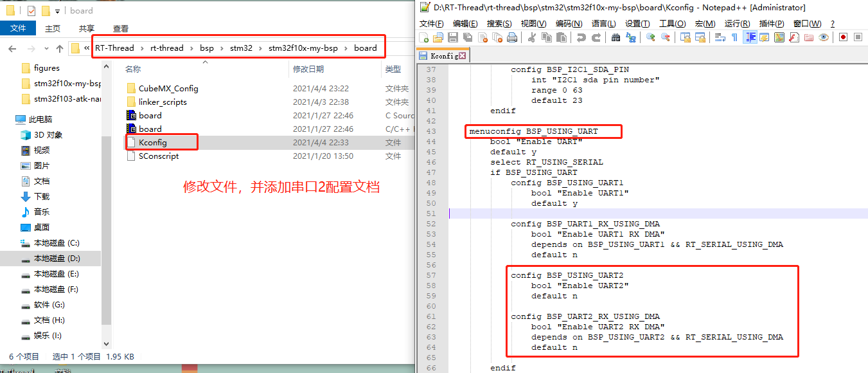The height and width of the screenshot is (373, 868).
Task: Open Folder as Workspace icon
Action: tap(809, 38)
